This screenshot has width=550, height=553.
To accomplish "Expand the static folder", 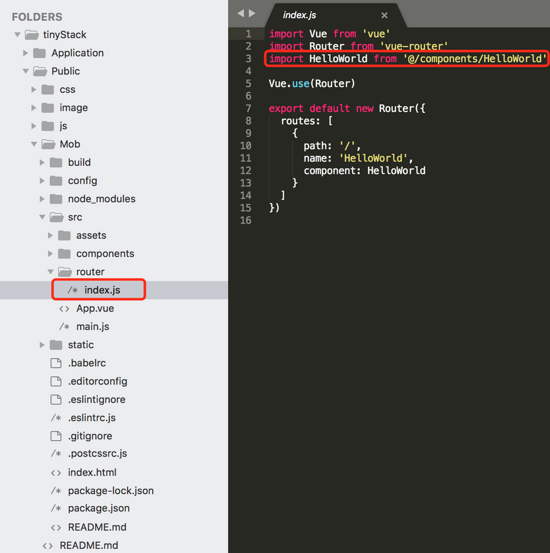I will pyautogui.click(x=42, y=345).
